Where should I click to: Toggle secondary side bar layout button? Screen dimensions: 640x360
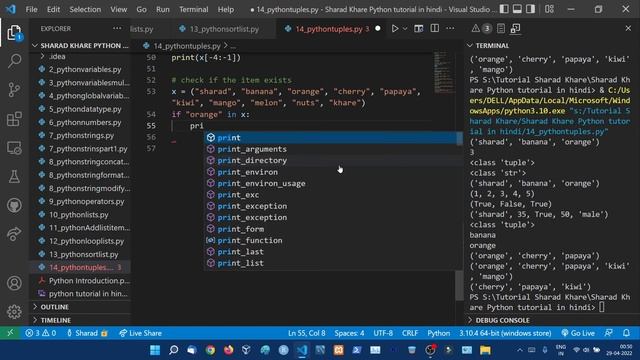click(530, 9)
